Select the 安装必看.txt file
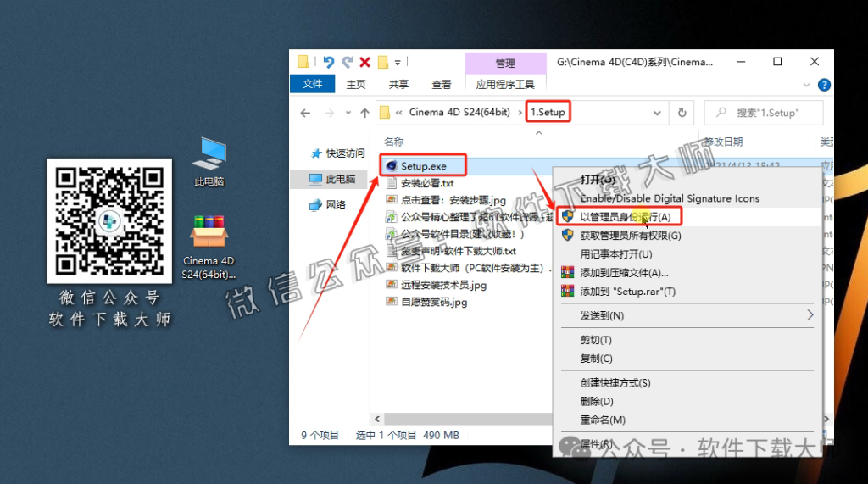Screen dimensions: 868x484 pyautogui.click(x=427, y=183)
